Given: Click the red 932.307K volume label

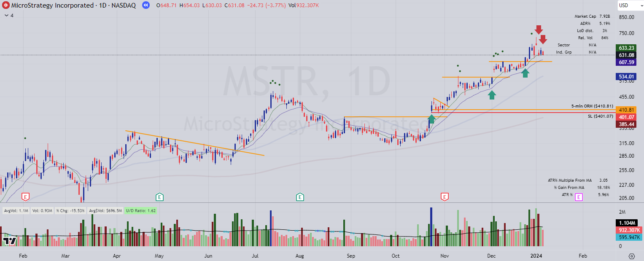Looking at the screenshot, I should (628, 230).
